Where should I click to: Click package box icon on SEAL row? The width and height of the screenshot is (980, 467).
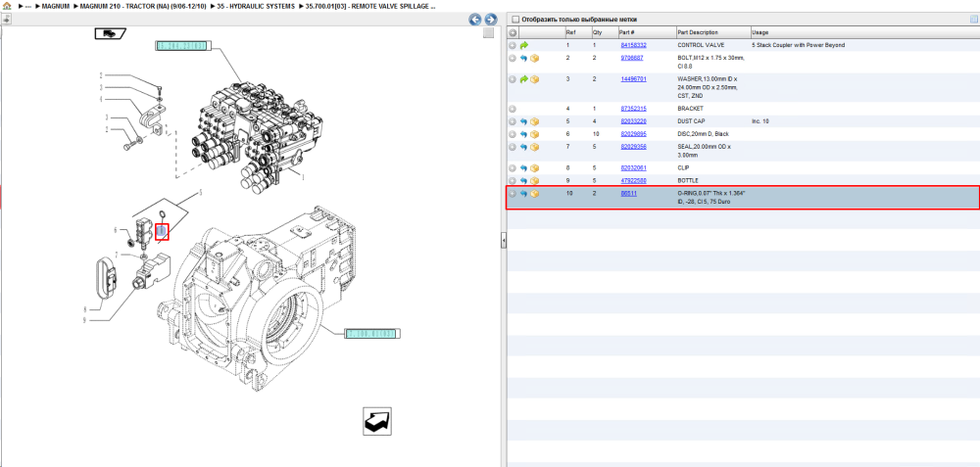pos(535,147)
